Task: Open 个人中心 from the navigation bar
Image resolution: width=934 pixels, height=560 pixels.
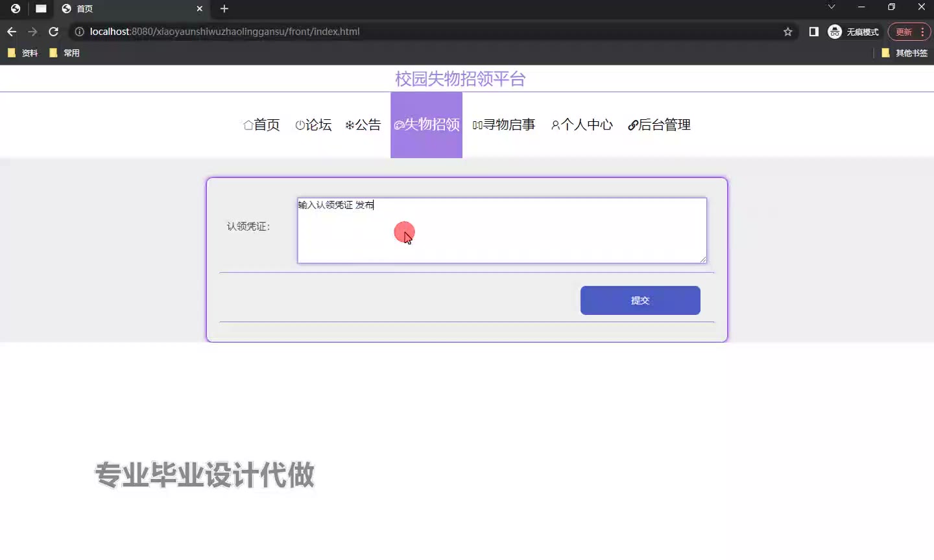Action: click(x=582, y=125)
